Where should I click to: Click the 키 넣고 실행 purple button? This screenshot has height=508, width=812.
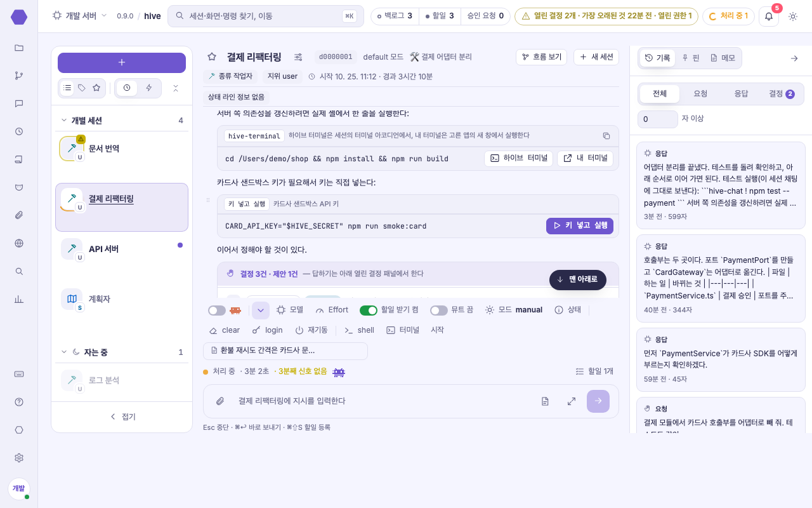click(x=580, y=225)
